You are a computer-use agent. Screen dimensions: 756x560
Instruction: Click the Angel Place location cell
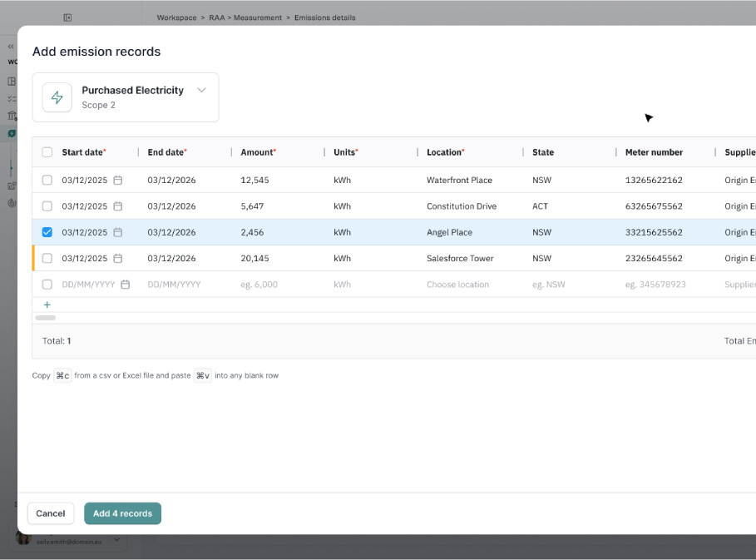(449, 232)
